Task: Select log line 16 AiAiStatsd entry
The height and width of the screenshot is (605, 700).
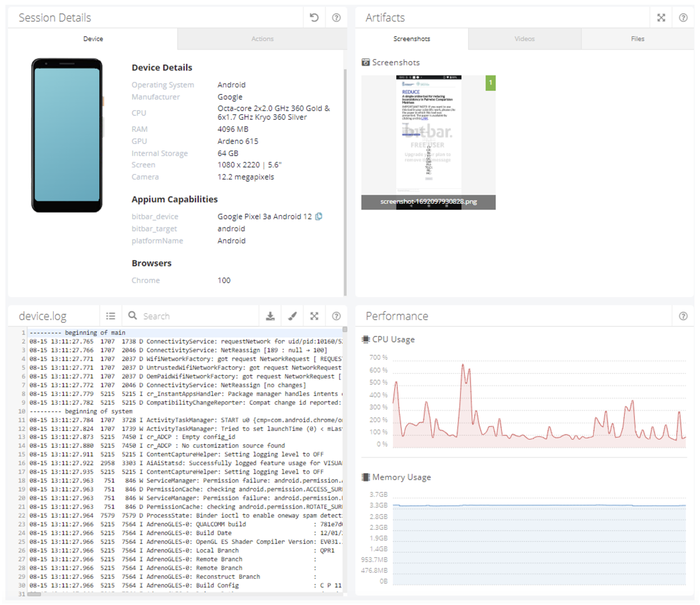Action: [185, 463]
